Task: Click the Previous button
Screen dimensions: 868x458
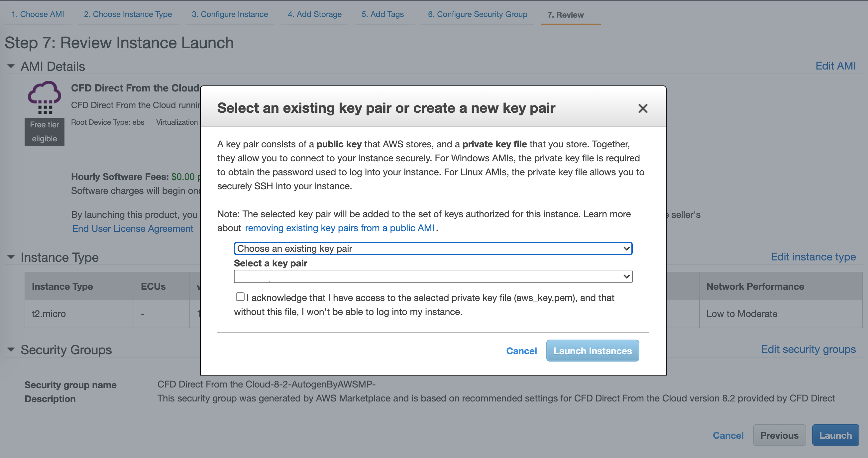Action: [779, 435]
